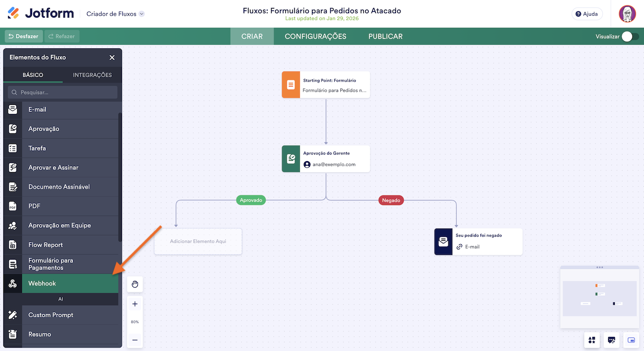Image resolution: width=644 pixels, height=351 pixels.
Task: Zoom out using the minus icon
Action: coord(134,340)
